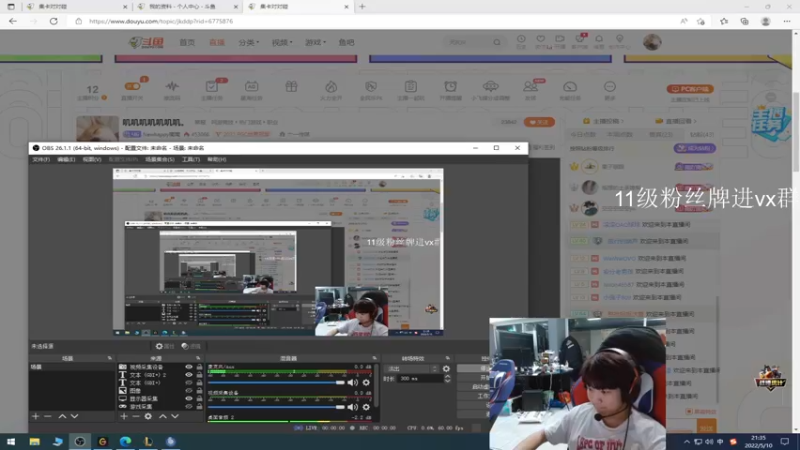Toggle lock on 图像 source
This screenshot has height=450, width=800.
(199, 391)
